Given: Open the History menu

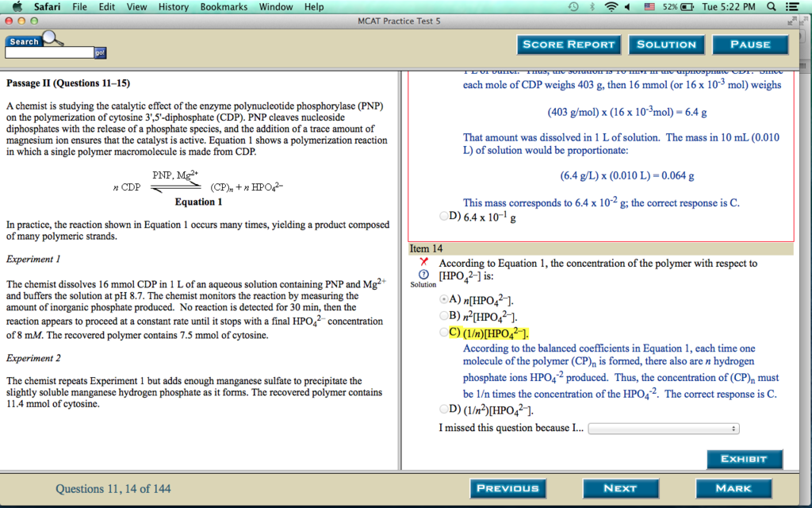Looking at the screenshot, I should tap(173, 7).
